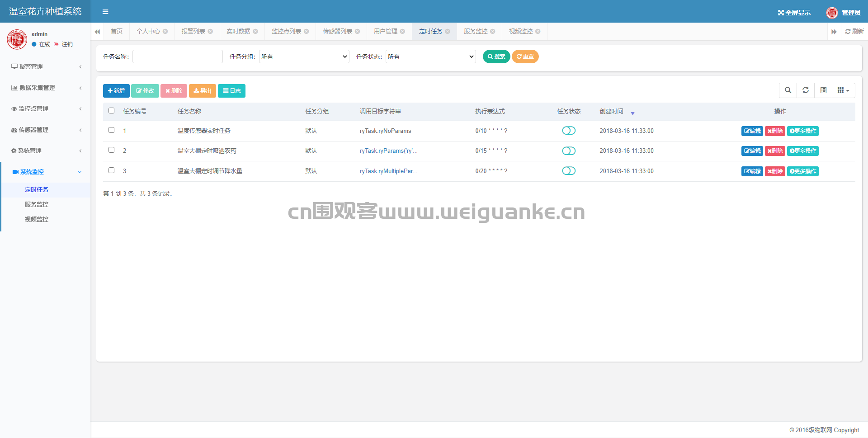
Task: Open 更多操作 for task 1
Action: coord(803,131)
